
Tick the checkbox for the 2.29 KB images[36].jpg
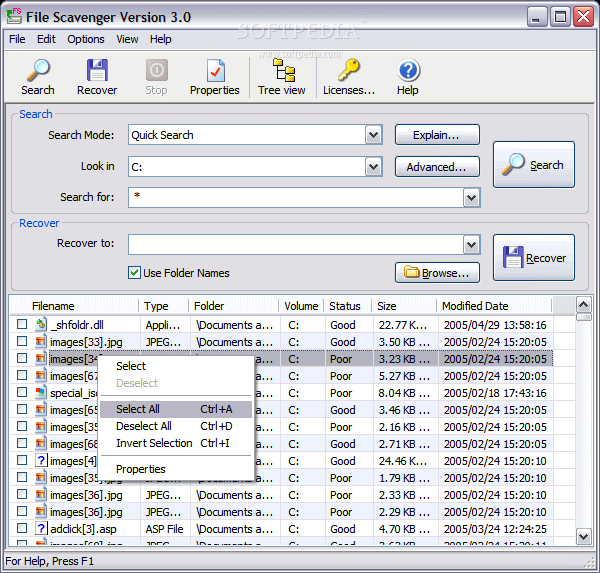pos(22,511)
